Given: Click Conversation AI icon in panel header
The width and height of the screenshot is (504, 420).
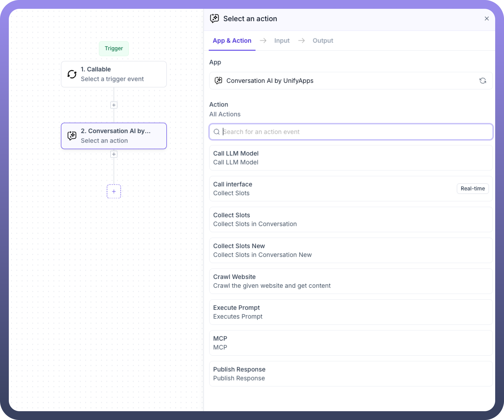Looking at the screenshot, I should pyautogui.click(x=214, y=19).
